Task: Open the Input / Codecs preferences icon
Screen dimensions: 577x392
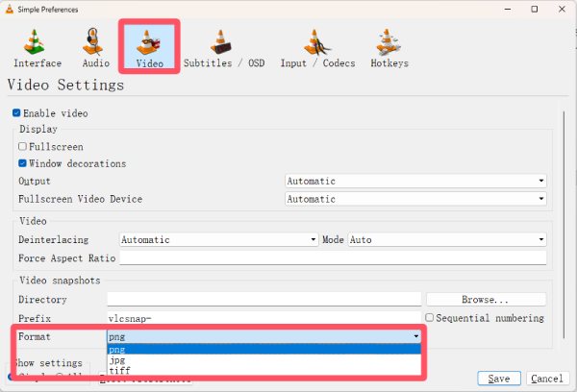Action: click(x=317, y=42)
